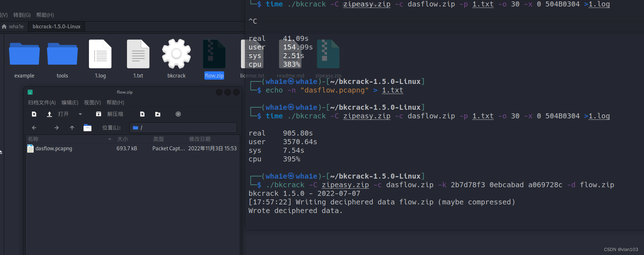Click the add files icon in toolbar
This screenshot has width=644, height=255.
142,114
